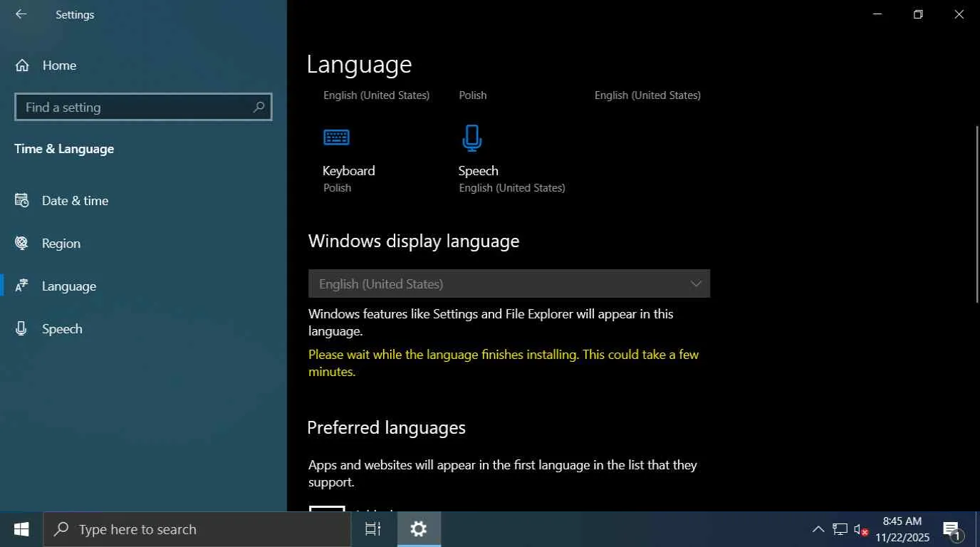980x547 pixels.
Task: Click the Settings page vertical scrollbar
Action: (976, 214)
